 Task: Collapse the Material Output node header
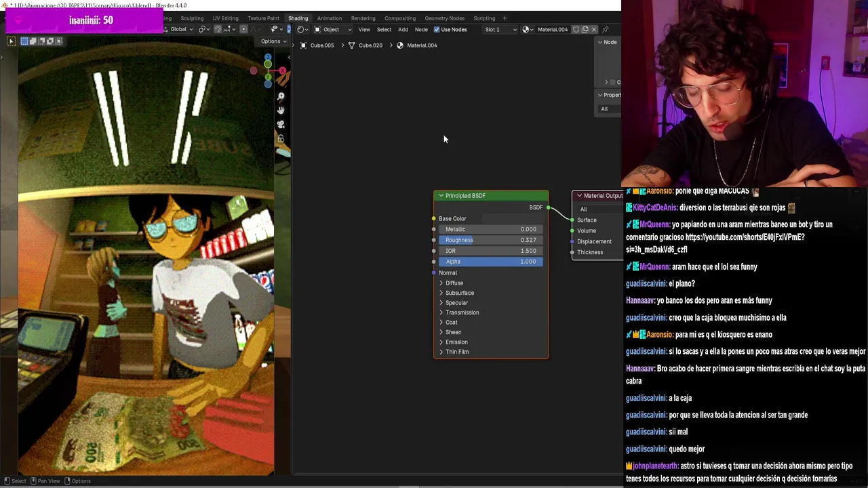point(579,196)
